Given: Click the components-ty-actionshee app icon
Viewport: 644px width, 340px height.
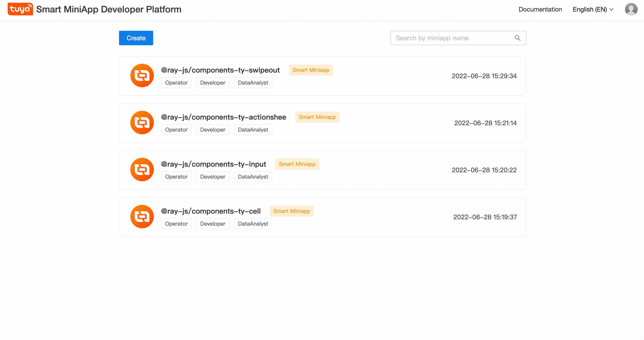Looking at the screenshot, I should [142, 123].
